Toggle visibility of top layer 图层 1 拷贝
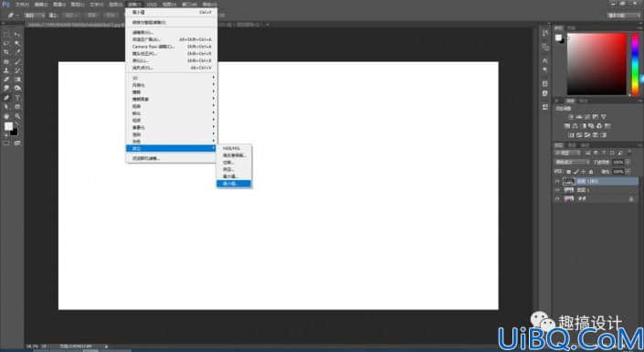This screenshot has height=352, width=644. coord(557,181)
